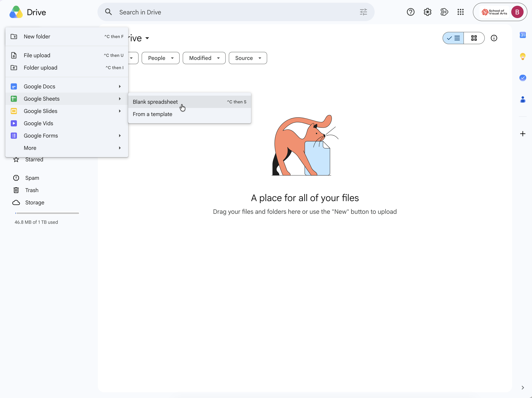Click the School of Visual Arts logo

(494, 12)
